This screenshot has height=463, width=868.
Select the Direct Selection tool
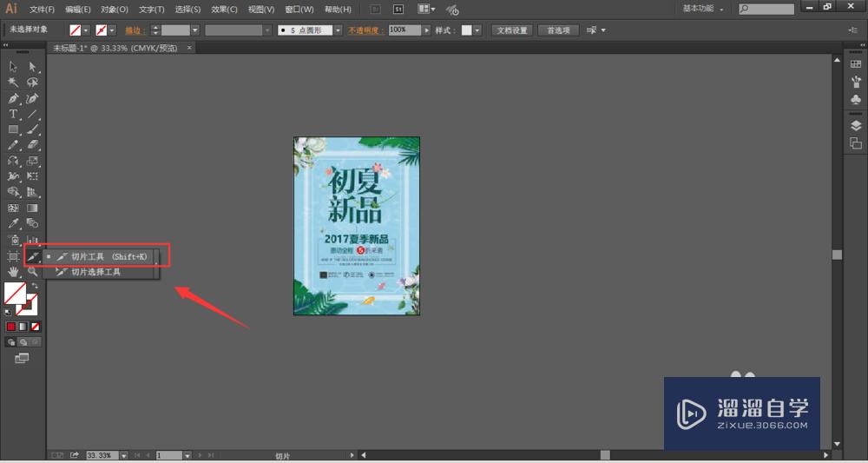pos(32,67)
